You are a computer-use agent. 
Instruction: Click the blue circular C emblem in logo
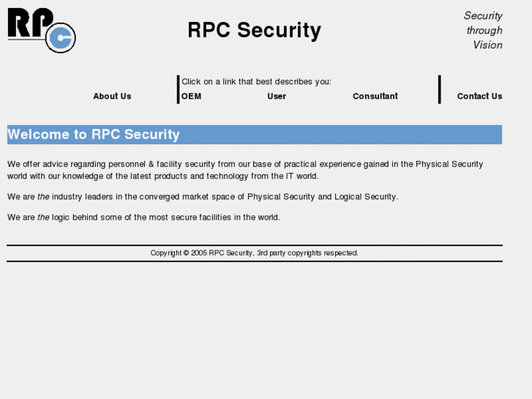click(61, 38)
